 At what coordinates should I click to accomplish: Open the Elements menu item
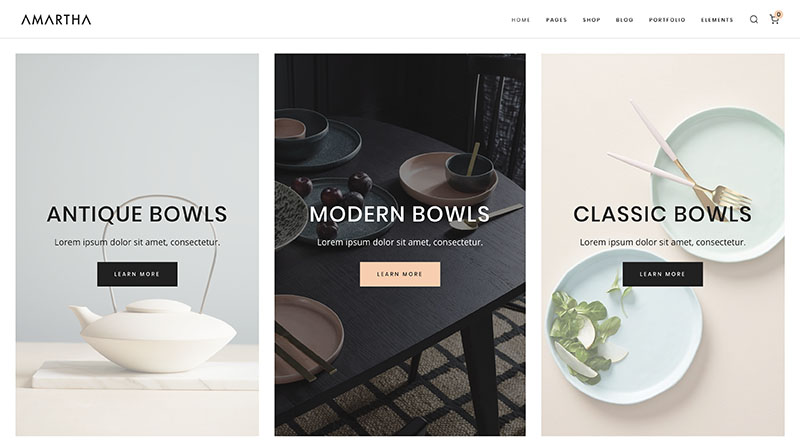coord(717,20)
